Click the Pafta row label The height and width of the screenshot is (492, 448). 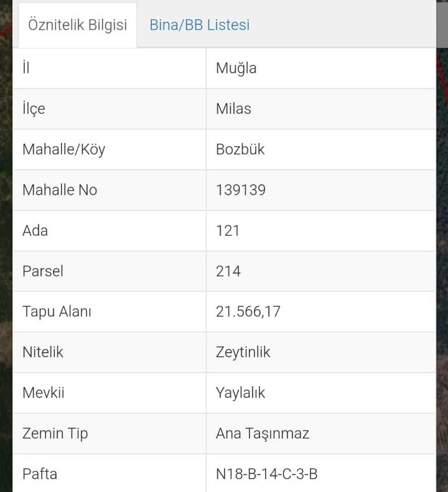click(x=40, y=474)
